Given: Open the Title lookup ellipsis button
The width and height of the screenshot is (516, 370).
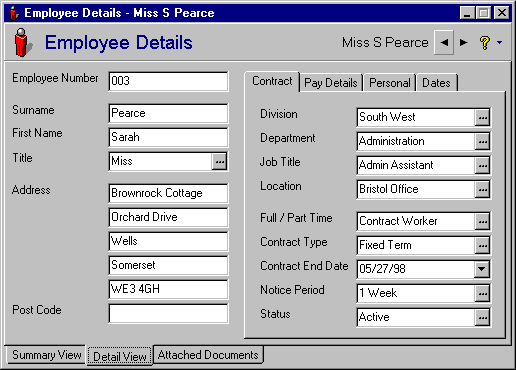Looking at the screenshot, I should tap(219, 162).
